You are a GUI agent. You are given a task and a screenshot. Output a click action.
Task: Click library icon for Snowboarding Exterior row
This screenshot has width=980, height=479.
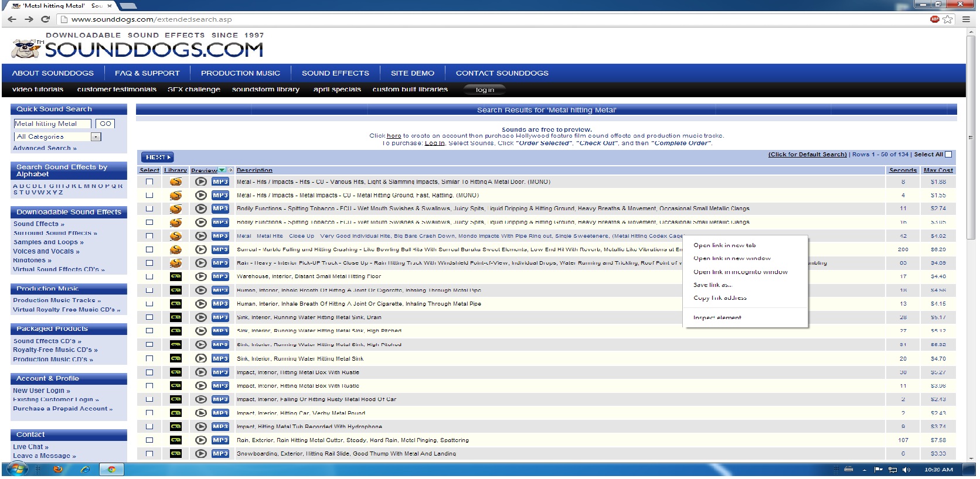pos(176,454)
